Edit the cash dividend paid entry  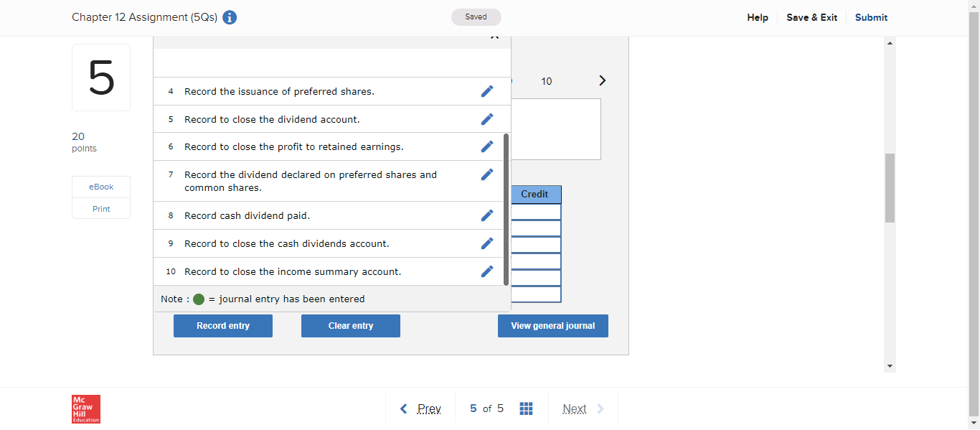[x=487, y=215]
